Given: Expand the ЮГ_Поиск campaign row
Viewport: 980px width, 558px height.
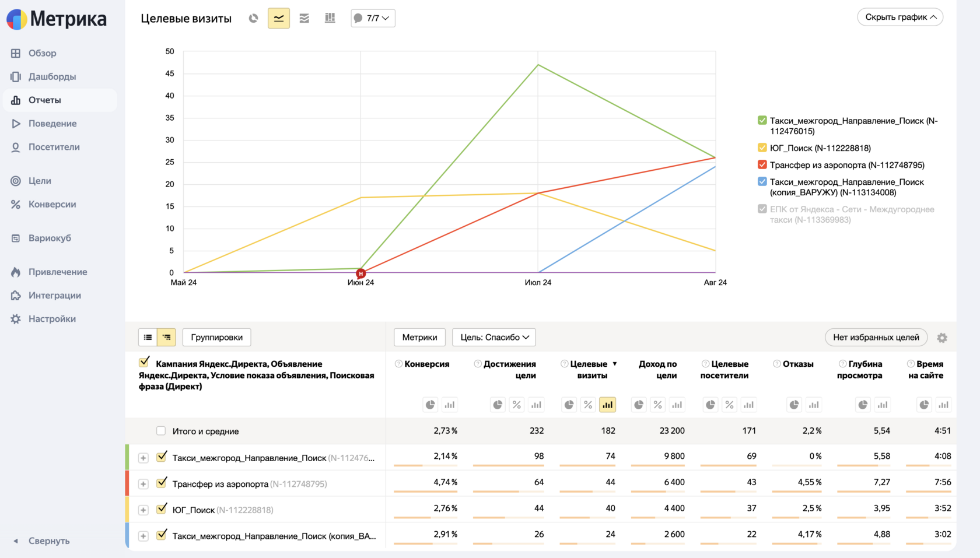Looking at the screenshot, I should click(x=143, y=510).
